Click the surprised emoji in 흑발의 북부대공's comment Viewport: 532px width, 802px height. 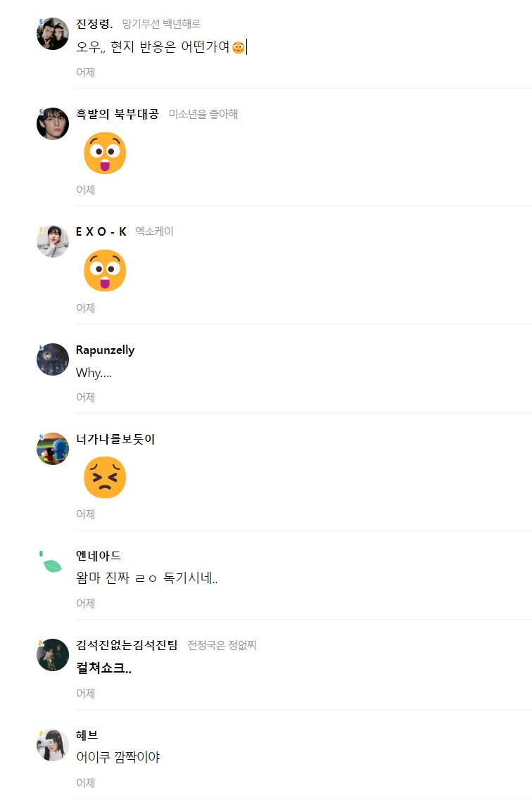coord(105,153)
